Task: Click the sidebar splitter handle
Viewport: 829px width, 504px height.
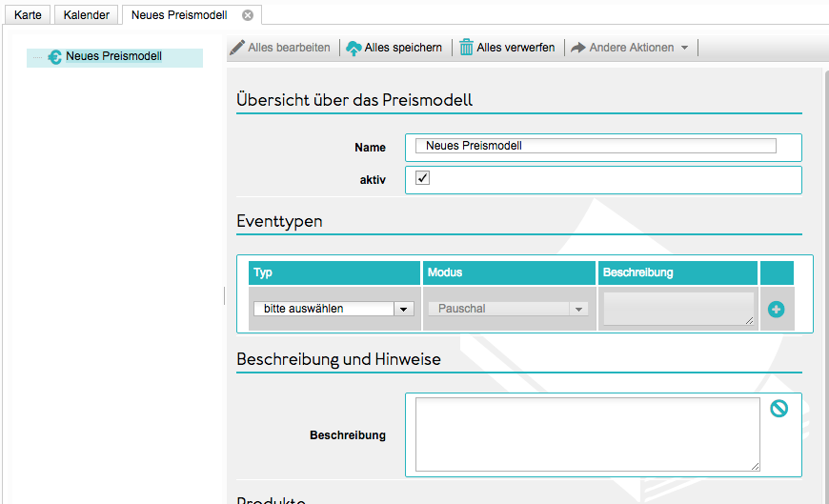Action: coord(224,296)
